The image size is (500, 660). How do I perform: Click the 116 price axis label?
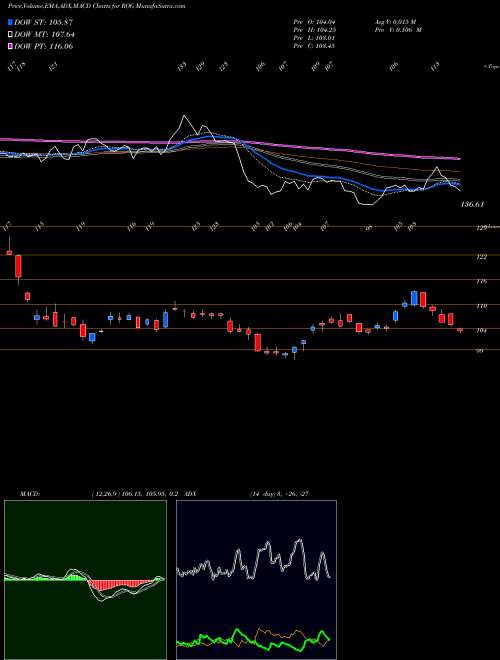481,281
